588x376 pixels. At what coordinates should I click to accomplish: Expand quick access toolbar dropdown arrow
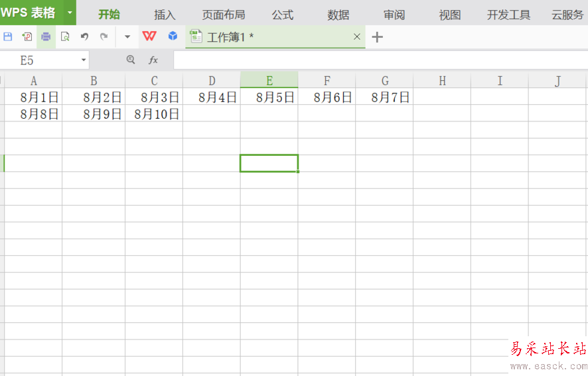[x=127, y=36]
